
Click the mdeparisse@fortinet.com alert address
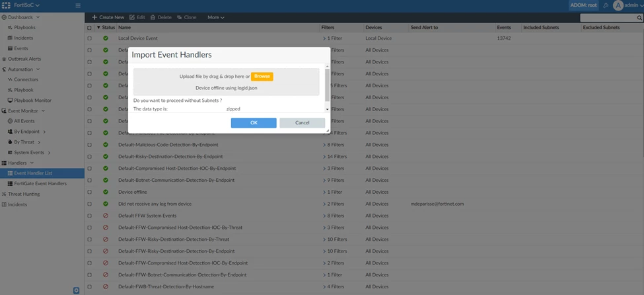pos(437,204)
